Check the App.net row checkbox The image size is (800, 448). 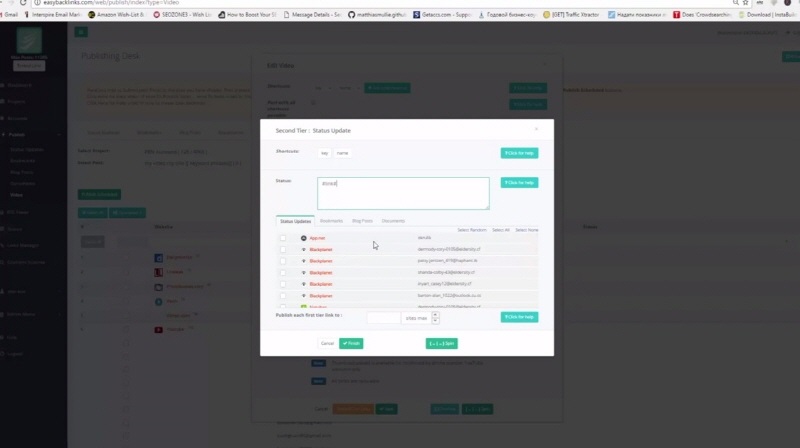(283, 238)
